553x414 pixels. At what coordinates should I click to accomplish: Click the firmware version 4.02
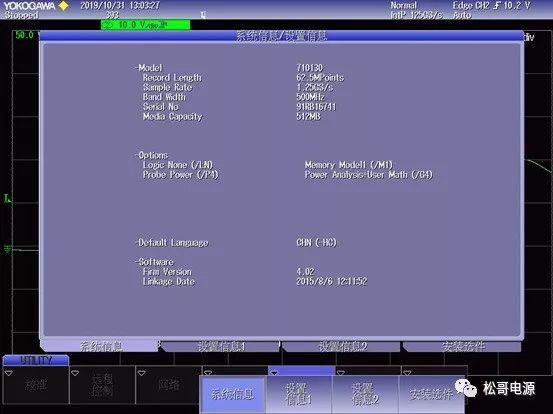(x=305, y=272)
